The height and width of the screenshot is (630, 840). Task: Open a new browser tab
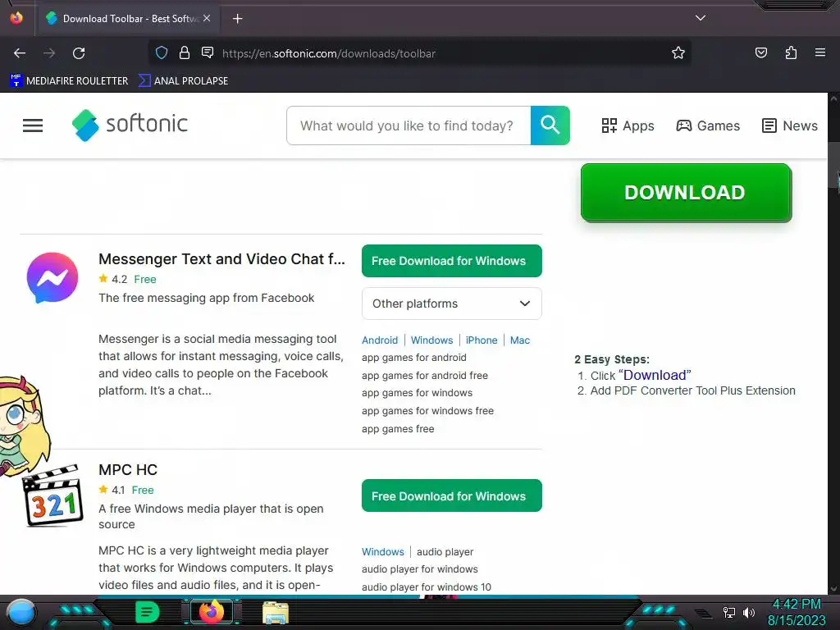click(237, 19)
